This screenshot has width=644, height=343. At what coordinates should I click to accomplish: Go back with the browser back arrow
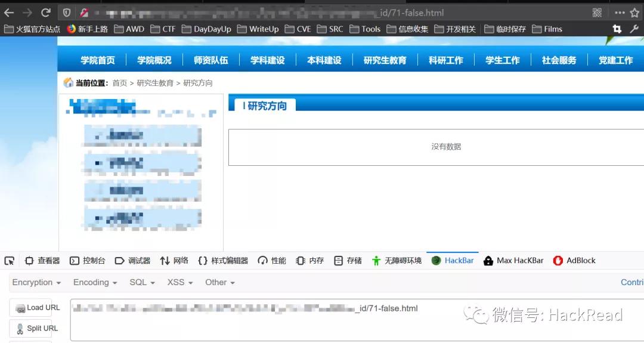(x=8, y=13)
